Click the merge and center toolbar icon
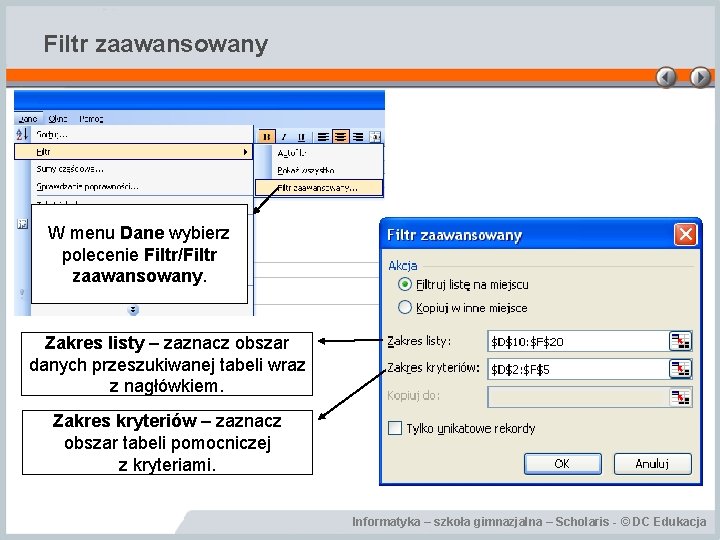The width and height of the screenshot is (720, 540). 375,136
